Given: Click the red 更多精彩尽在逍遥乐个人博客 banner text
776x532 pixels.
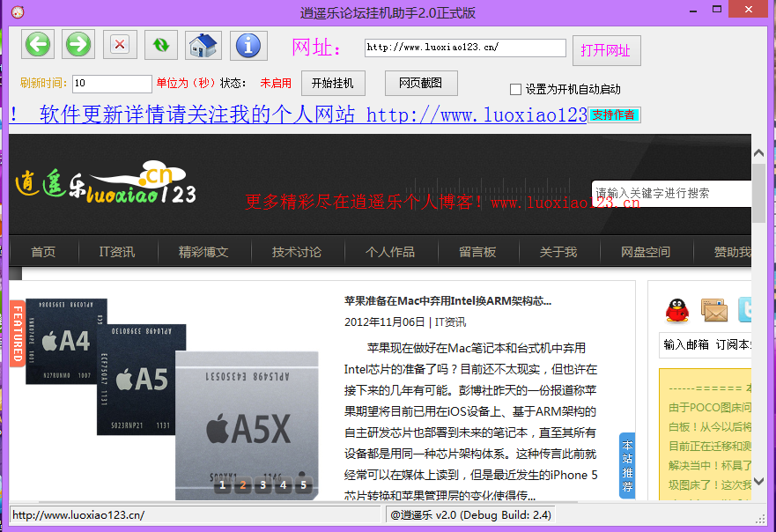Looking at the screenshot, I should point(442,202).
